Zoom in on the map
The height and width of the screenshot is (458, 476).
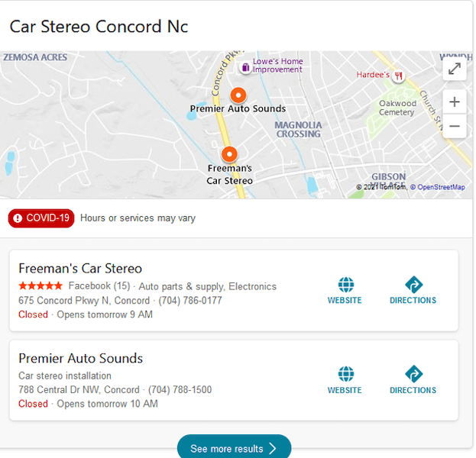click(x=455, y=102)
